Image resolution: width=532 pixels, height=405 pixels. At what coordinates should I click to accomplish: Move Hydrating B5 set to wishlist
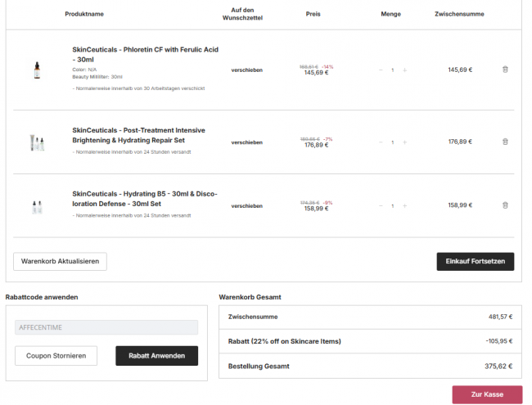click(246, 206)
